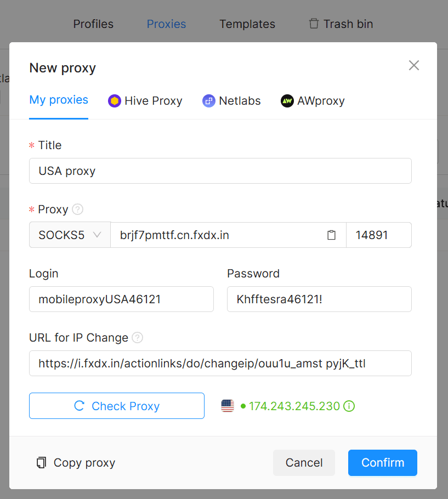The width and height of the screenshot is (448, 499).
Task: Click the info icon beside the IP address
Action: tap(349, 406)
